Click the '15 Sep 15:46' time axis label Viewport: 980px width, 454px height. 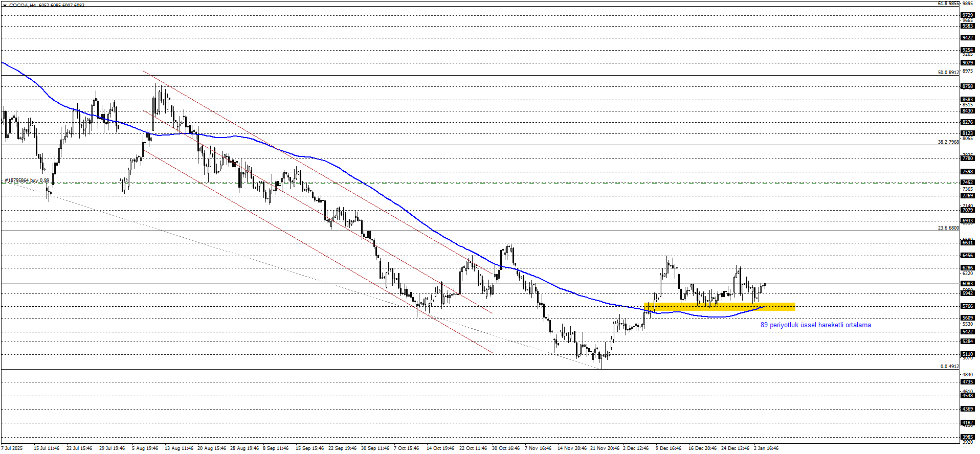tap(309, 448)
